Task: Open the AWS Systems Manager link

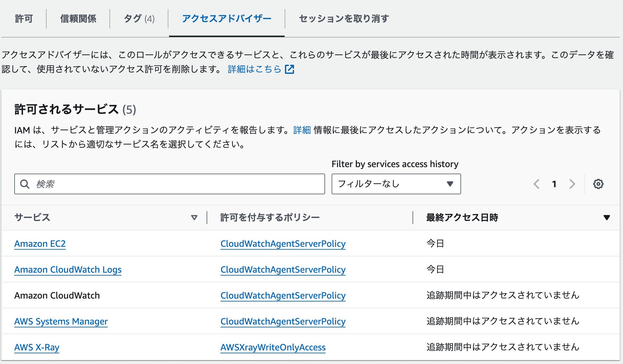Action: (61, 322)
